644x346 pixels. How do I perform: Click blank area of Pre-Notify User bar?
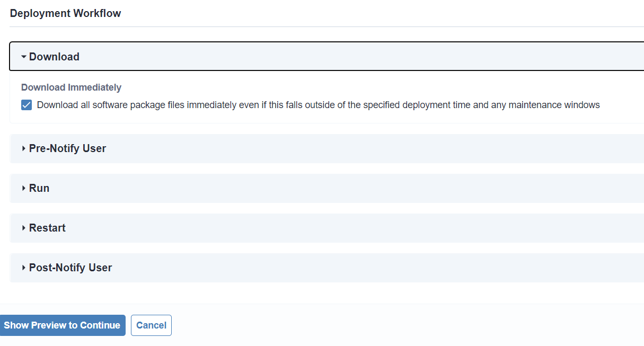click(x=371, y=149)
